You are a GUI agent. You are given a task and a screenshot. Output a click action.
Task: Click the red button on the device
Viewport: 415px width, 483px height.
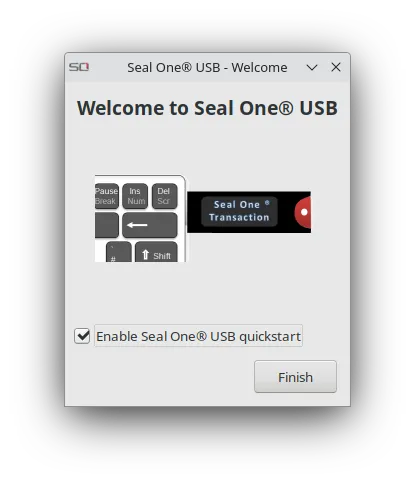[303, 212]
